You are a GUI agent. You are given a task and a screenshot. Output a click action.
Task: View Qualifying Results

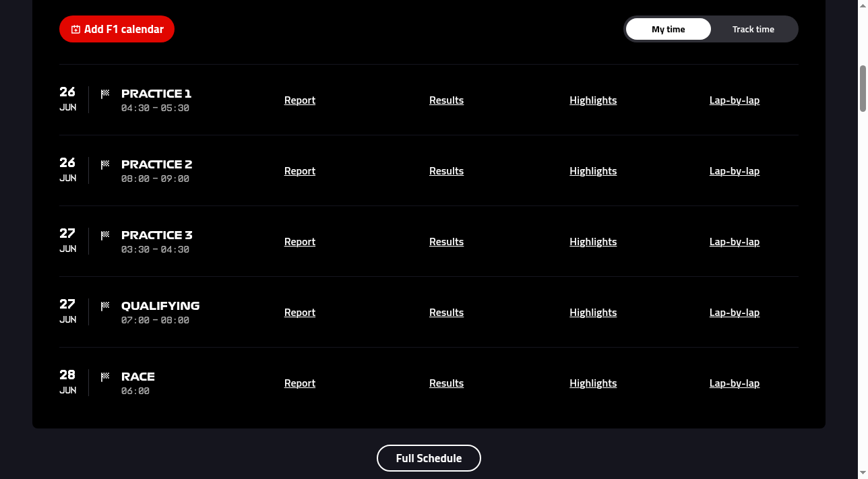click(446, 313)
